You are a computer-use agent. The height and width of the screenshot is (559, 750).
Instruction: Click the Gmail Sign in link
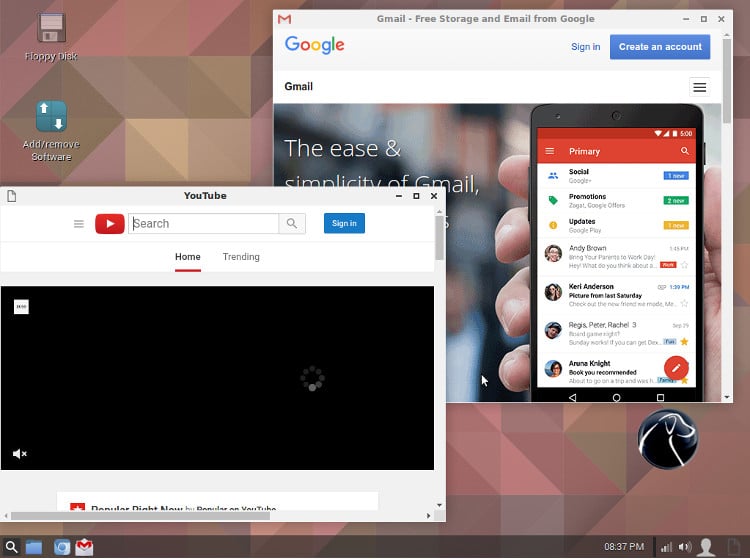(586, 46)
